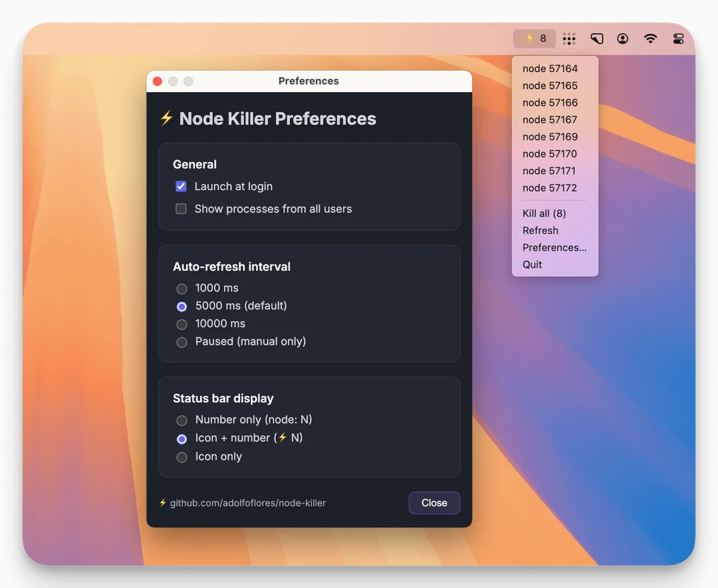Click the tag-shaped menu bar icon
This screenshot has height=588, width=718.
click(596, 39)
